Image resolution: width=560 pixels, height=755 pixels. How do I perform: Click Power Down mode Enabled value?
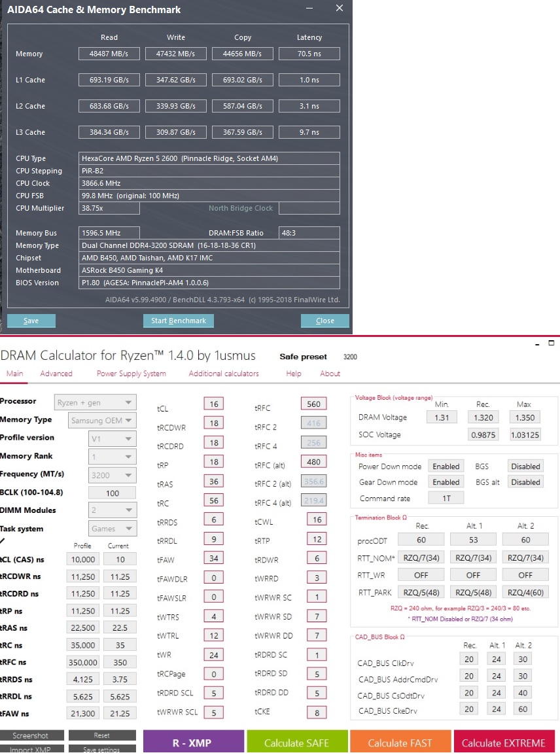point(446,466)
